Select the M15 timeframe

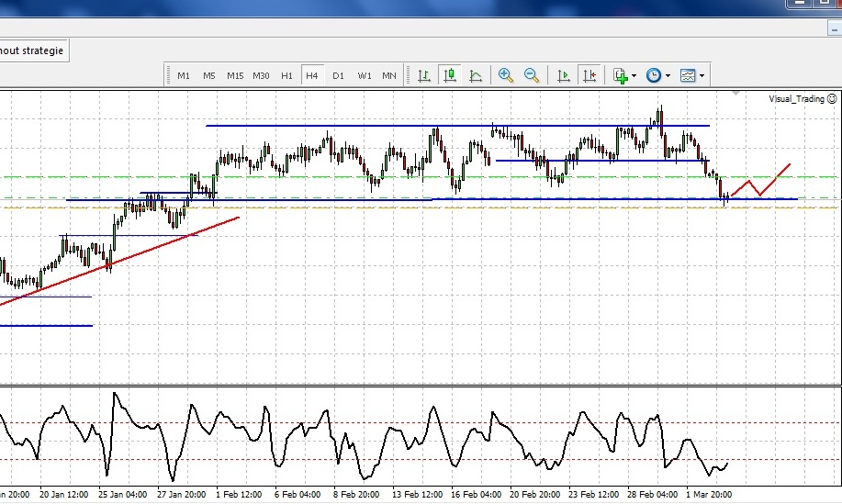(235, 75)
